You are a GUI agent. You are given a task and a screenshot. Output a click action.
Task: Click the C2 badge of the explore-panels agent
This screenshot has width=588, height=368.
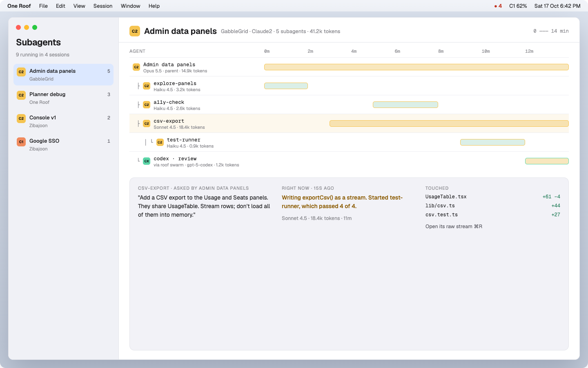pos(147,86)
